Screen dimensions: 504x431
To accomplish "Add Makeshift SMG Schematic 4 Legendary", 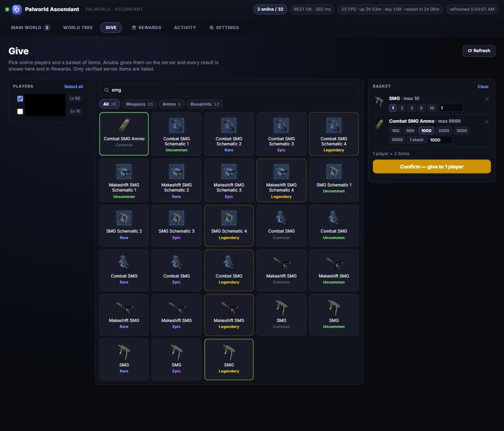I will coord(281,180).
